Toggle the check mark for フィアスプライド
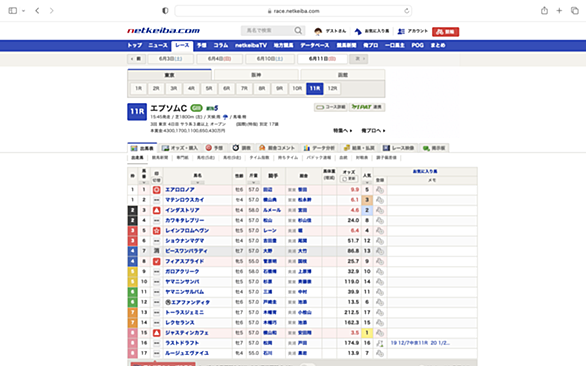Viewport: 586px width, 366px height. pyautogui.click(x=157, y=261)
